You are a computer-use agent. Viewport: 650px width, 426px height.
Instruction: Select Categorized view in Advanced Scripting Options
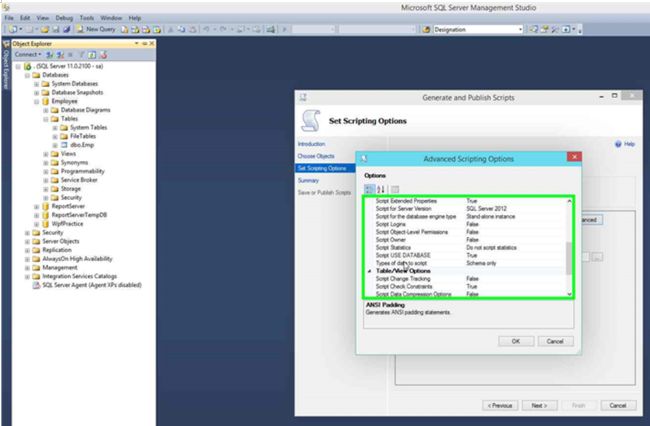[x=369, y=189]
